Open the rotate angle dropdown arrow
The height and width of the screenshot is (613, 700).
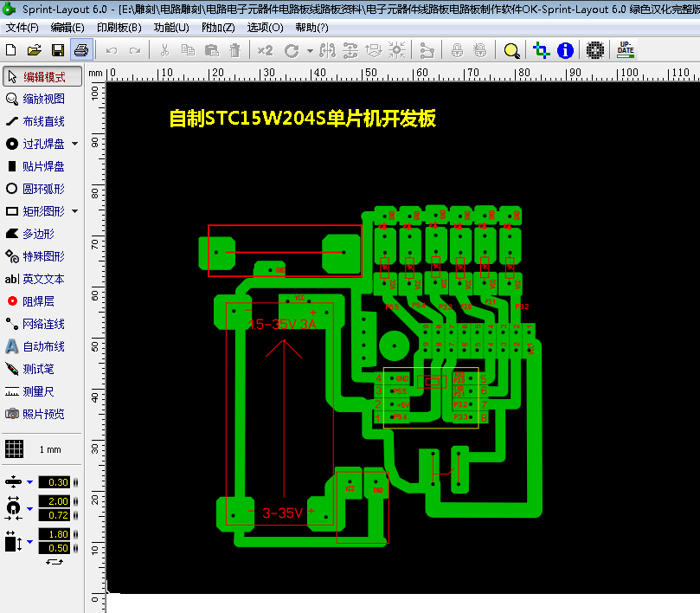[310, 50]
